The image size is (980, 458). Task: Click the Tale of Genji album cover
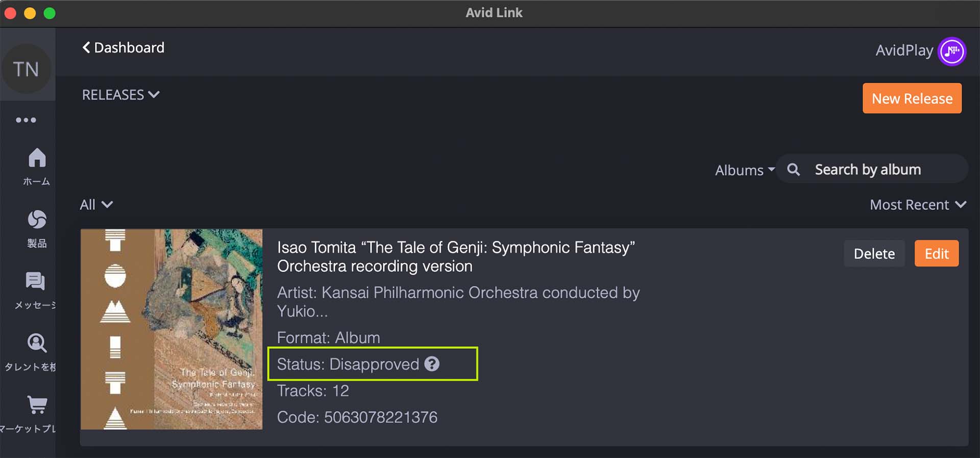[x=171, y=329]
